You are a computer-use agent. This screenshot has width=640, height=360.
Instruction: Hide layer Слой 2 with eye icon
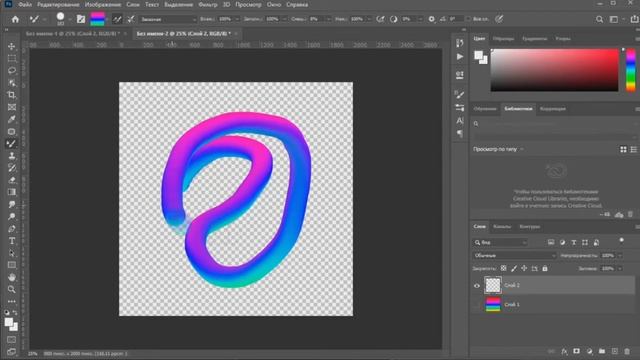coord(477,286)
